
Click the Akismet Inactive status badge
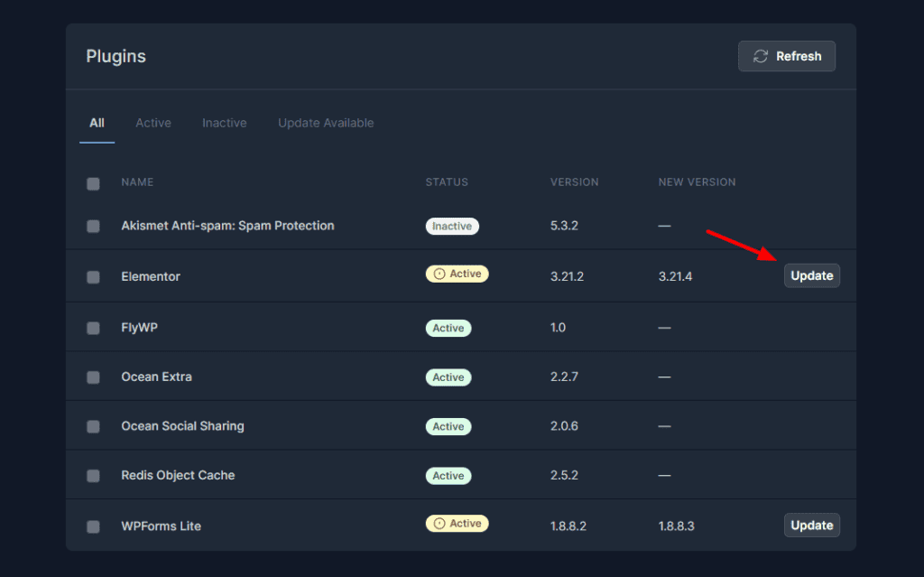[x=452, y=226]
